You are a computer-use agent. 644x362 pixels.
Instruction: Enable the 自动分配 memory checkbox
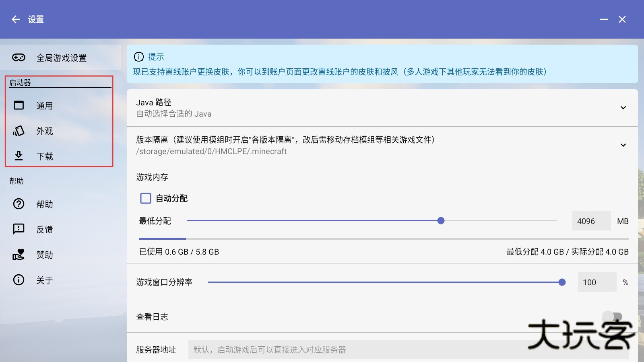click(146, 198)
